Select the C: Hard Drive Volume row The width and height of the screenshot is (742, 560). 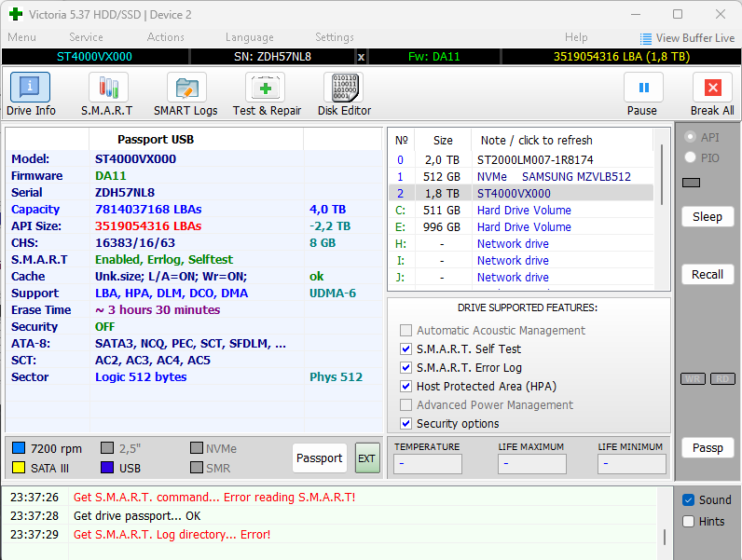(521, 210)
